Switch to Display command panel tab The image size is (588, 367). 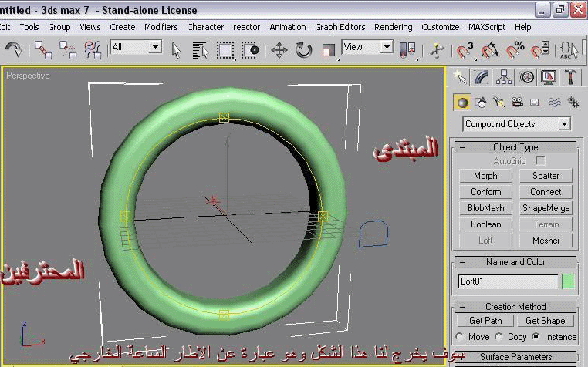[x=549, y=78]
